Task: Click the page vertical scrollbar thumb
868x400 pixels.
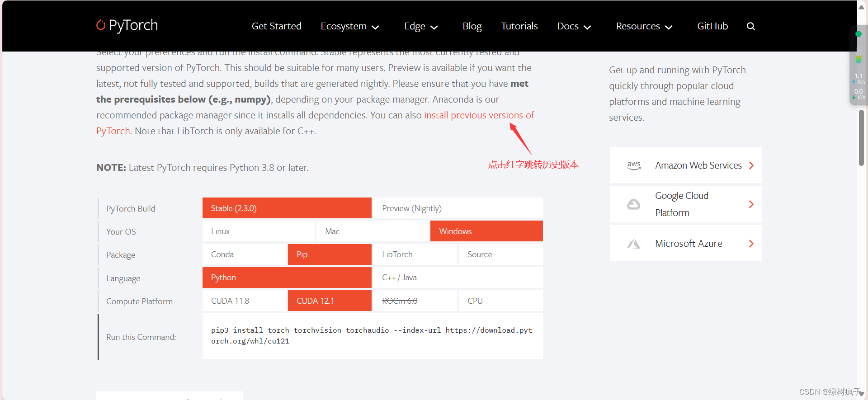Action: 862,138
